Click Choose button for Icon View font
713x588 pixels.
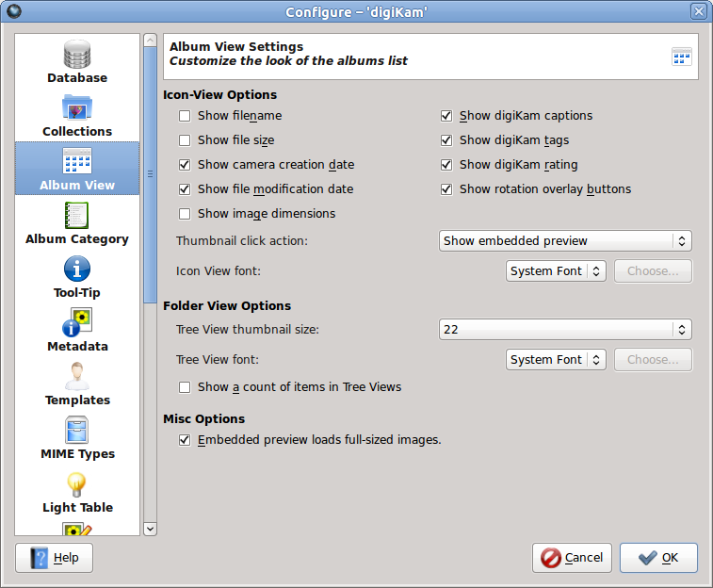[653, 271]
